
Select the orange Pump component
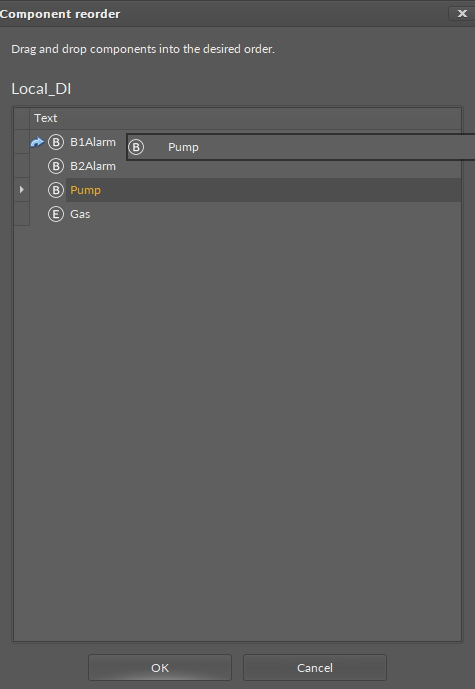(x=85, y=190)
